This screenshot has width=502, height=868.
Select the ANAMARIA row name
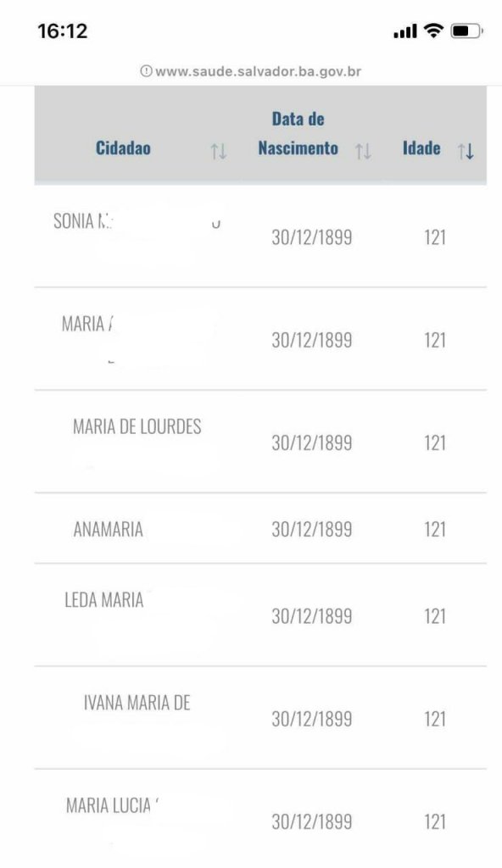[x=108, y=529]
